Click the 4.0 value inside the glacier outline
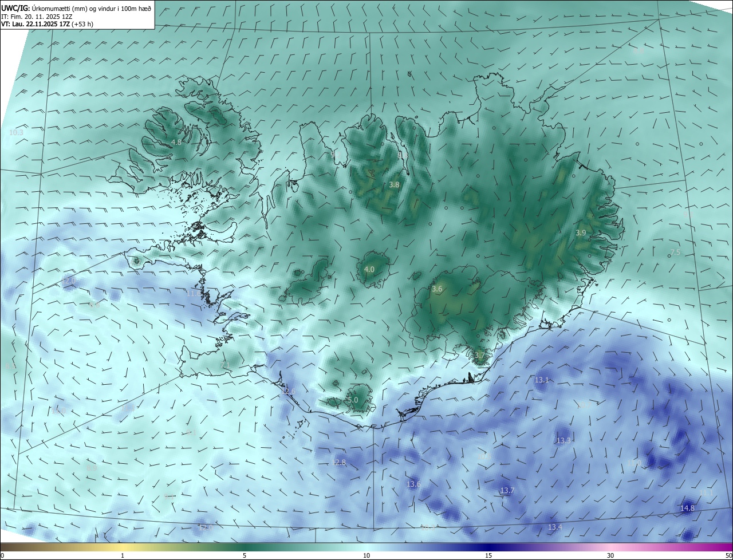733x560 pixels. tap(369, 270)
